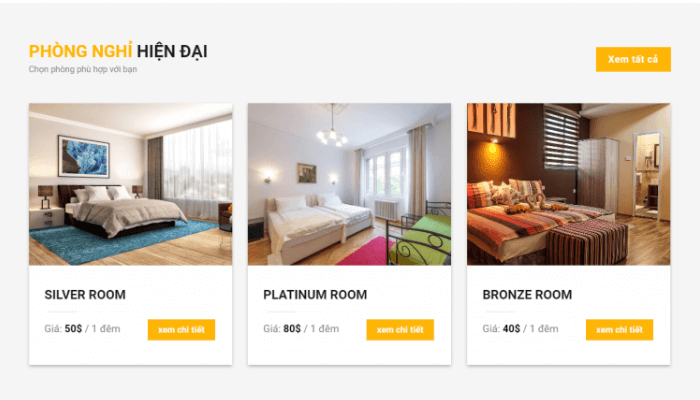Click the subtitle 'Chọn phòng phù hợp với bạn'
This screenshot has width=700, height=400.
pyautogui.click(x=83, y=69)
